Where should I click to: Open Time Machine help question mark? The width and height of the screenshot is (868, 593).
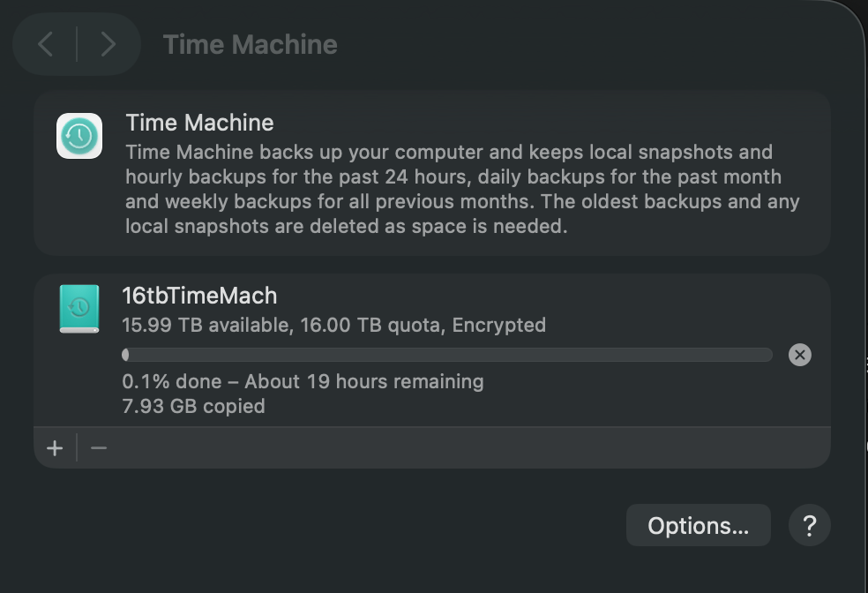[x=809, y=526]
